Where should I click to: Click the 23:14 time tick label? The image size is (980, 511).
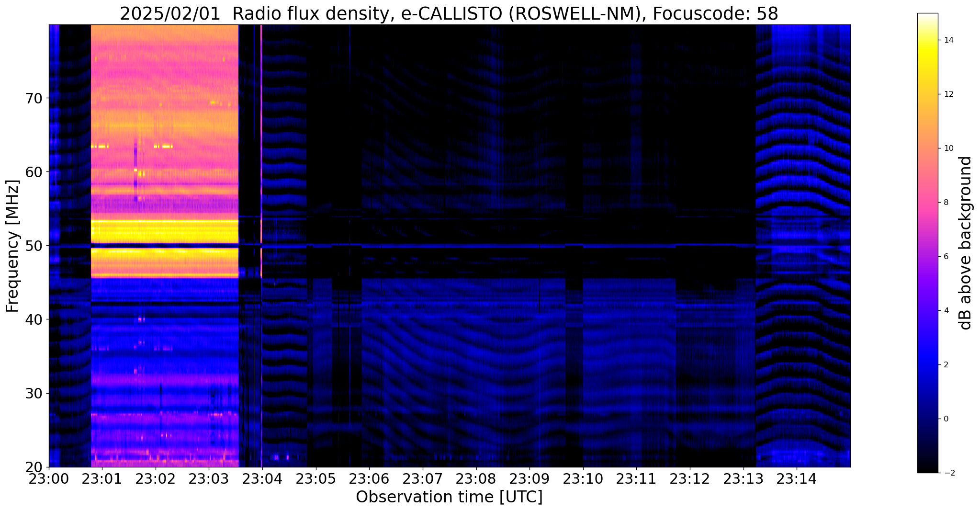coord(797,478)
